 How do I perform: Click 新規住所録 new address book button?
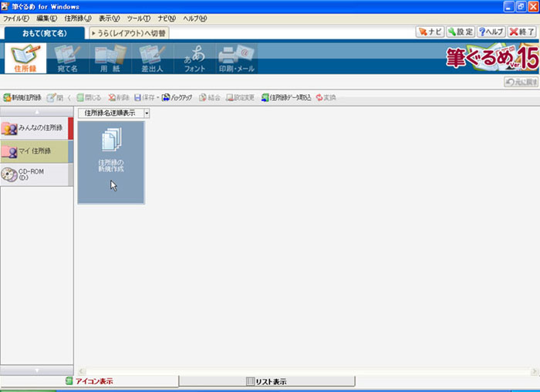coord(22,98)
